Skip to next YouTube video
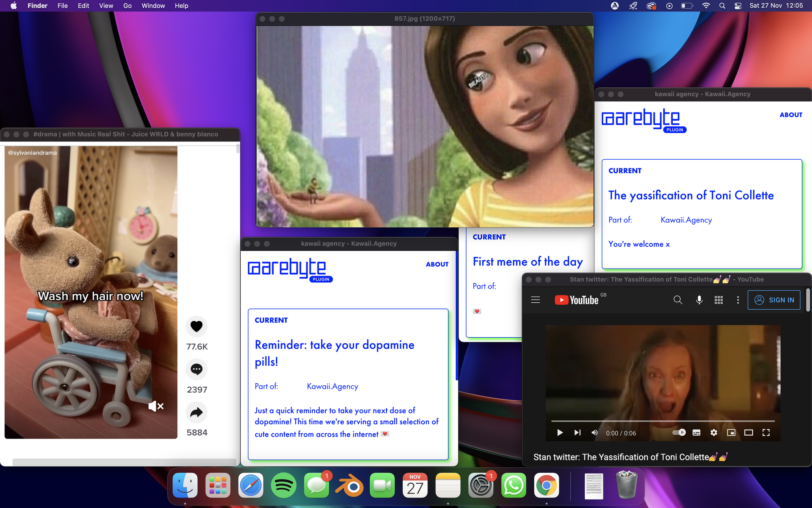 coord(577,432)
